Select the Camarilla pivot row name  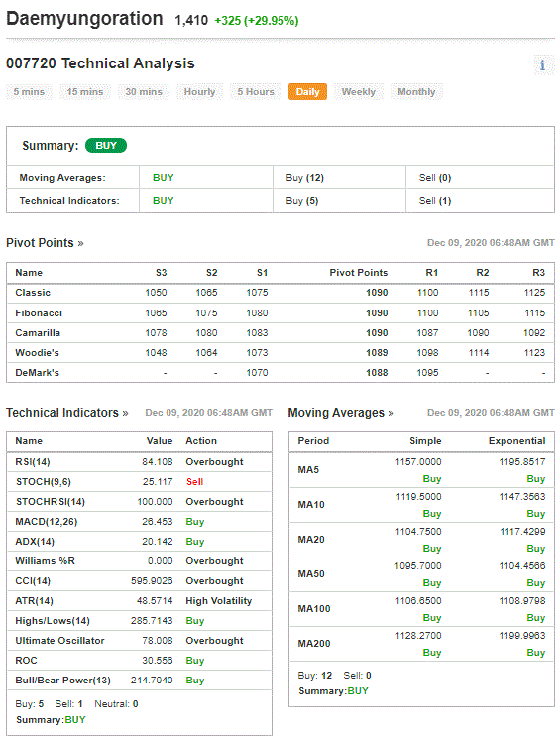(x=38, y=333)
